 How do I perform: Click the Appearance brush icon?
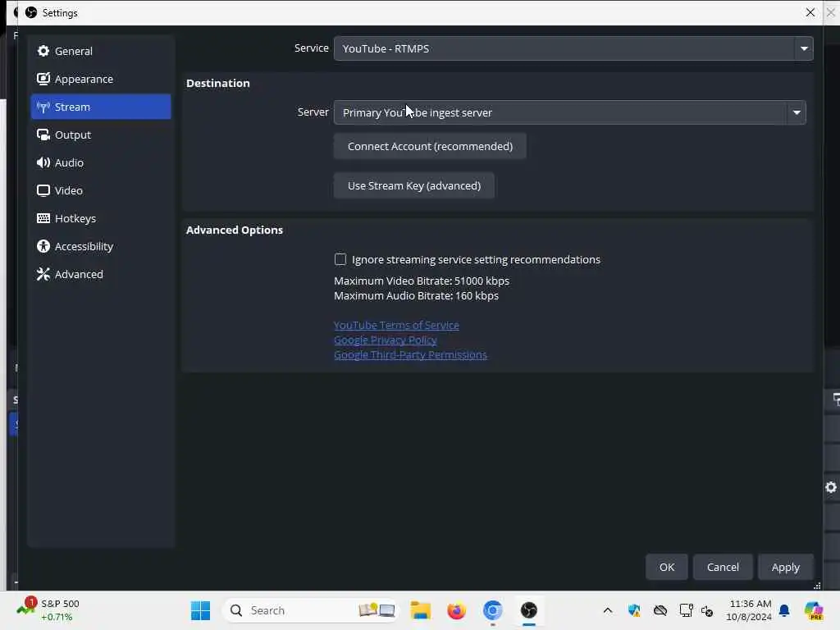[x=43, y=79]
